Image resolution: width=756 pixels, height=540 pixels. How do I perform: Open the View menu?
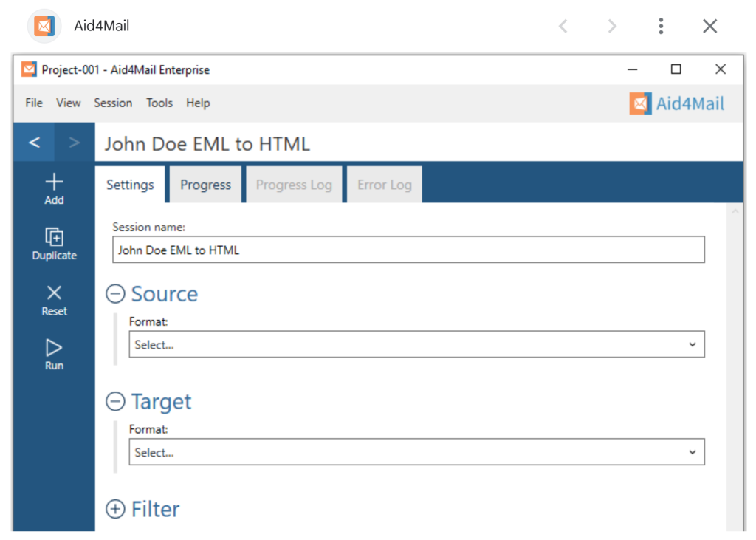(x=69, y=103)
